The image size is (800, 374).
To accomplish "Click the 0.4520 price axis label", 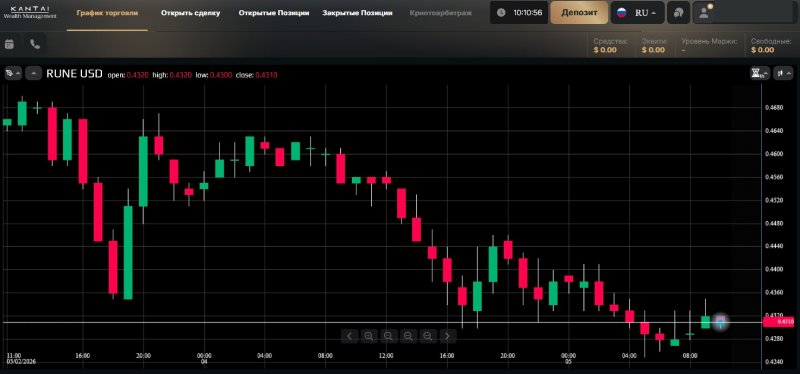I will point(774,200).
